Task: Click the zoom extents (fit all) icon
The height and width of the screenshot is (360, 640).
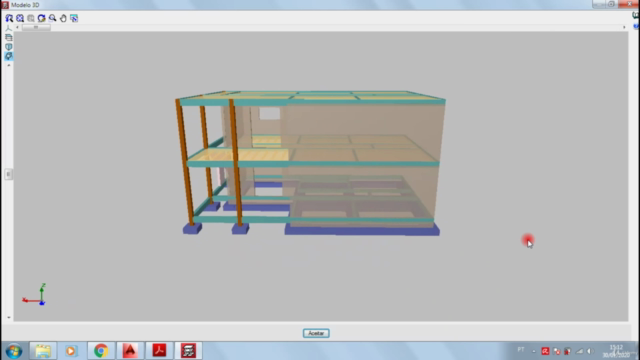Action: [x=20, y=18]
